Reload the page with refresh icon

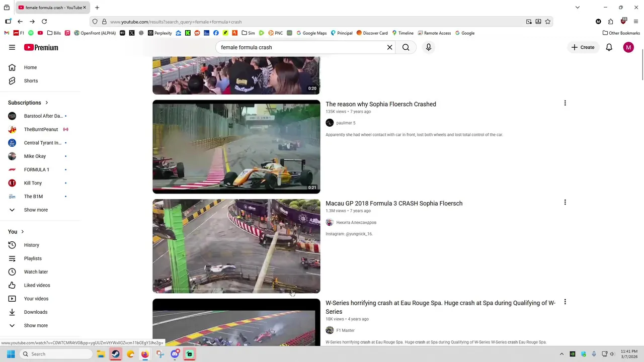(44, 22)
